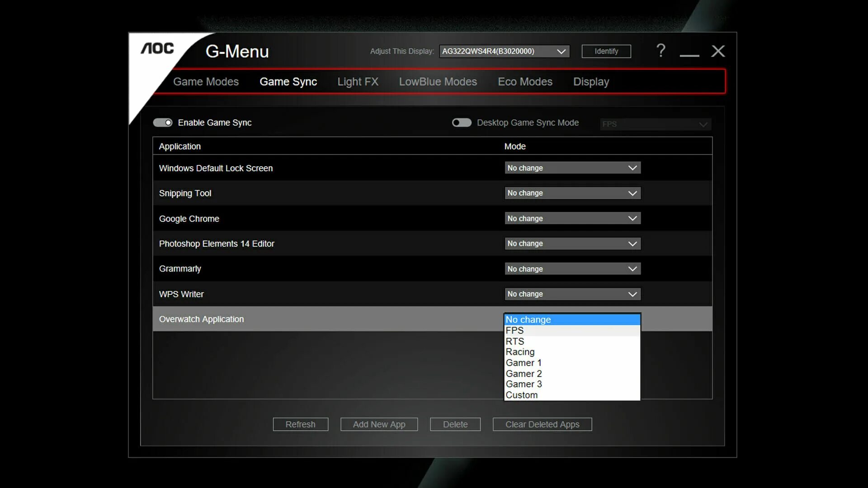Pick Gamer 2 from the mode list
The width and height of the screenshot is (868, 488).
point(524,374)
